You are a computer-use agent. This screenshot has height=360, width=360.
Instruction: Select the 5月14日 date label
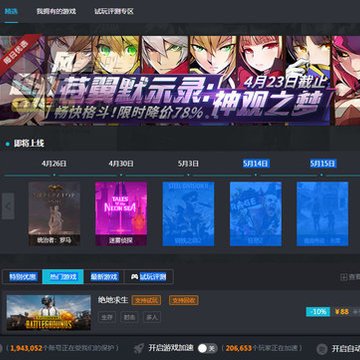point(256,163)
